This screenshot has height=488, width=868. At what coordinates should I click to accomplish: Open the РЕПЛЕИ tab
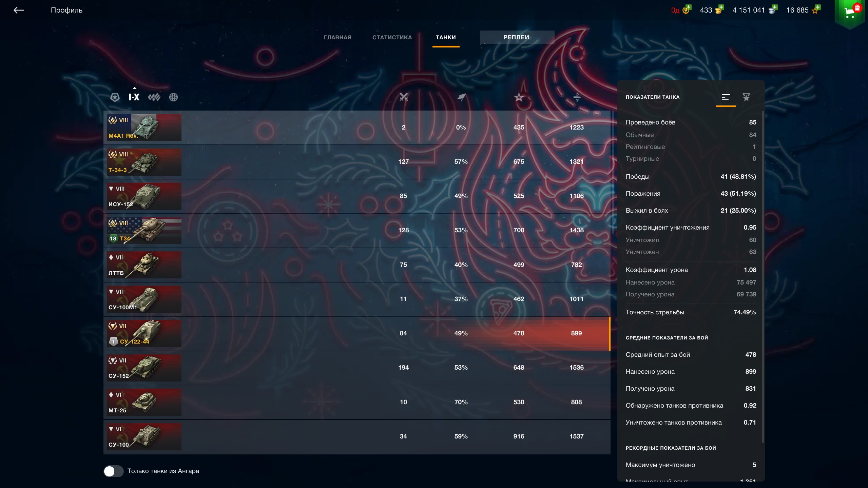pyautogui.click(x=517, y=37)
